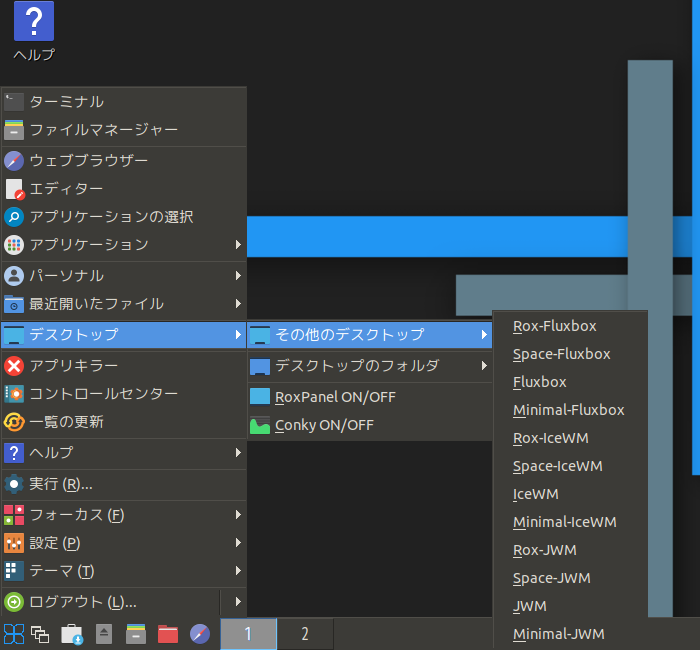The image size is (700, 650).
Task: Click the taskbar start menu icon
Action: pos(14,634)
